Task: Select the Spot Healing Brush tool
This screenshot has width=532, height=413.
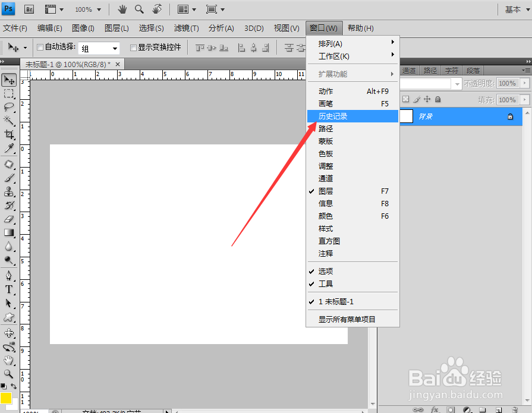Action: point(9,165)
